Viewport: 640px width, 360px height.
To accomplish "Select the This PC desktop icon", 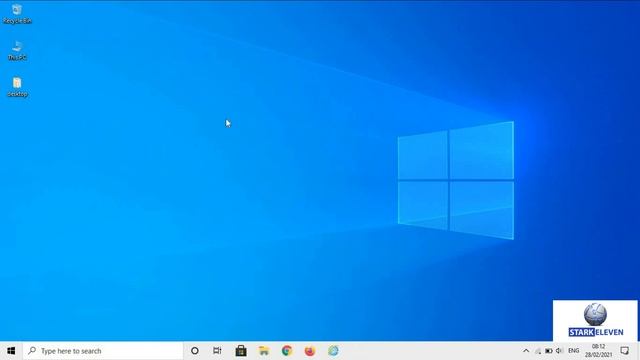I will 17,50.
